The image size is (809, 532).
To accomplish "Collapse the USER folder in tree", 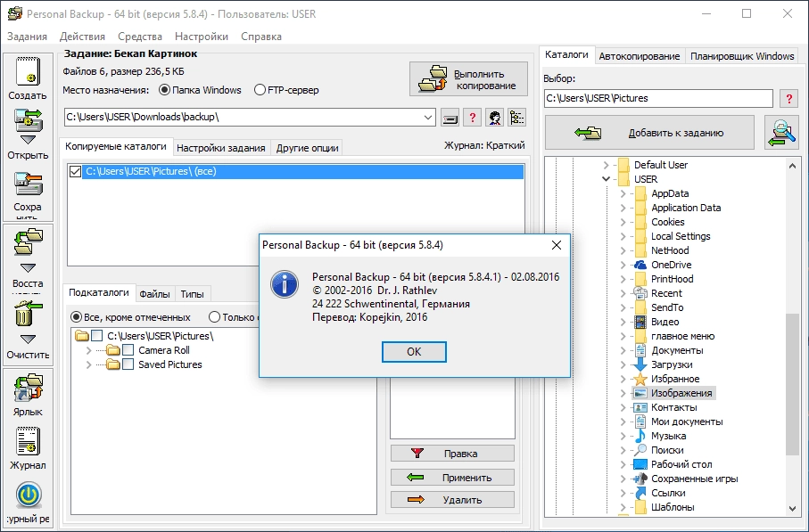I will point(607,179).
